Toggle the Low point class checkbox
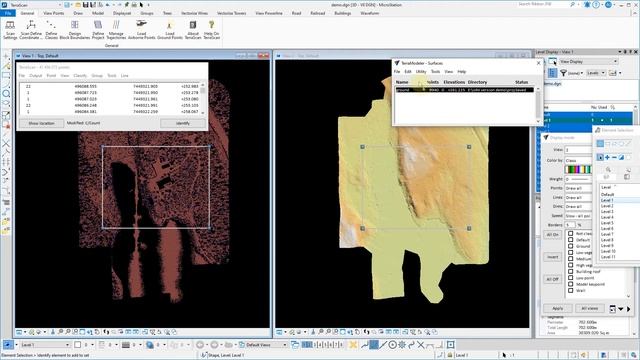 pos(571,278)
